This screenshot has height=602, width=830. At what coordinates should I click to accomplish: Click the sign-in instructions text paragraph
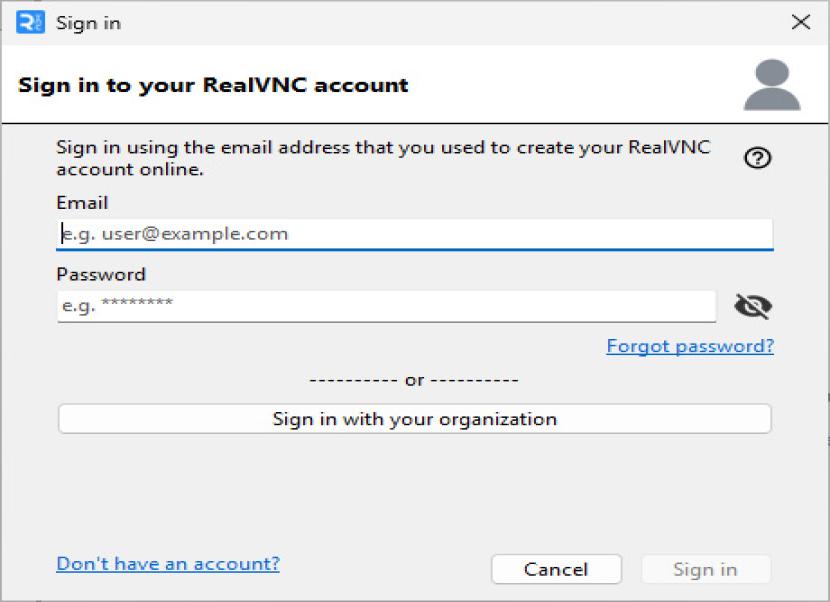(x=383, y=158)
